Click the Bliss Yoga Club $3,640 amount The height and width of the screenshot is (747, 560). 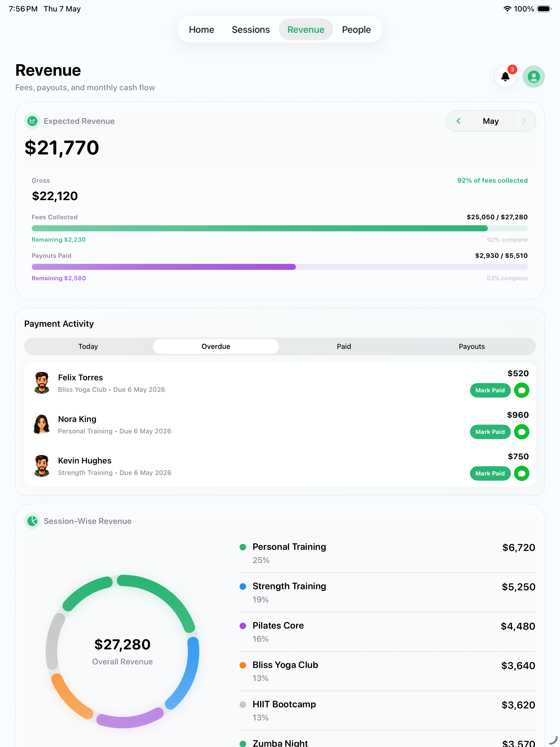pos(518,666)
